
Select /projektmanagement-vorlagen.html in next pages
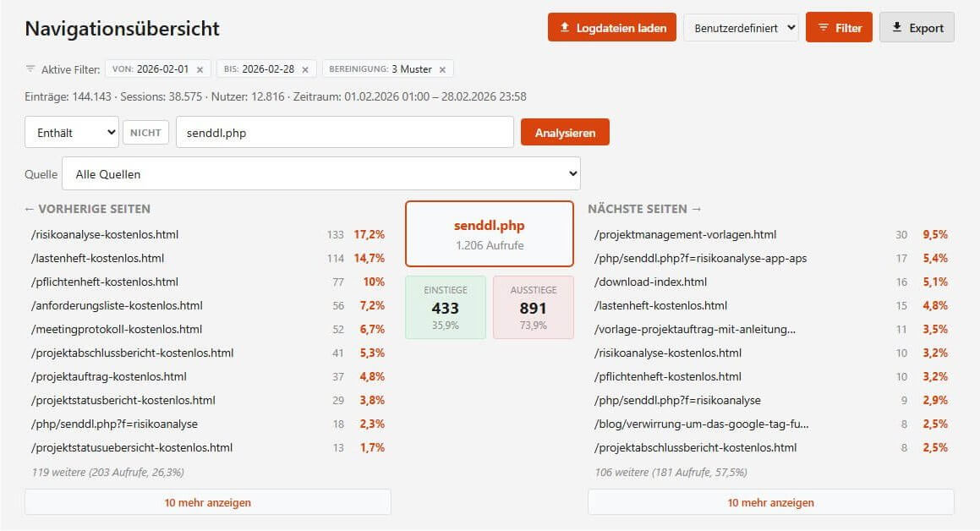[685, 234]
